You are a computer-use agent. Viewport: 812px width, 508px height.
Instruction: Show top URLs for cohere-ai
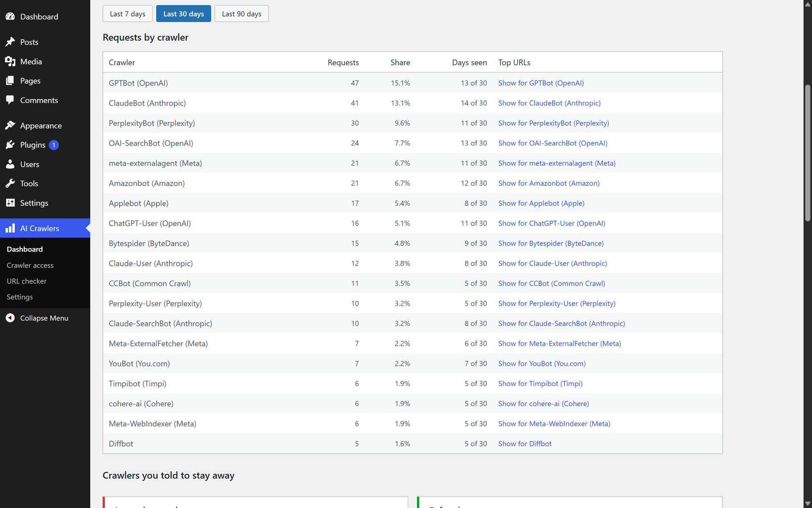543,403
